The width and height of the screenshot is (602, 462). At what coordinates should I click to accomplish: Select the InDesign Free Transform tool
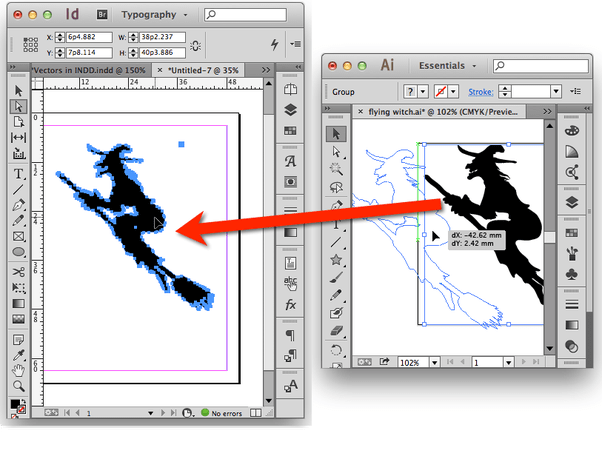click(18, 288)
